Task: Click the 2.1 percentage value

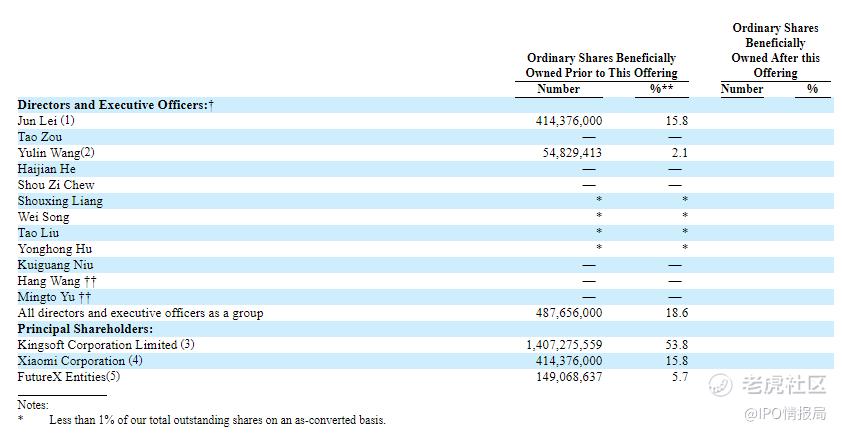Action: click(679, 153)
